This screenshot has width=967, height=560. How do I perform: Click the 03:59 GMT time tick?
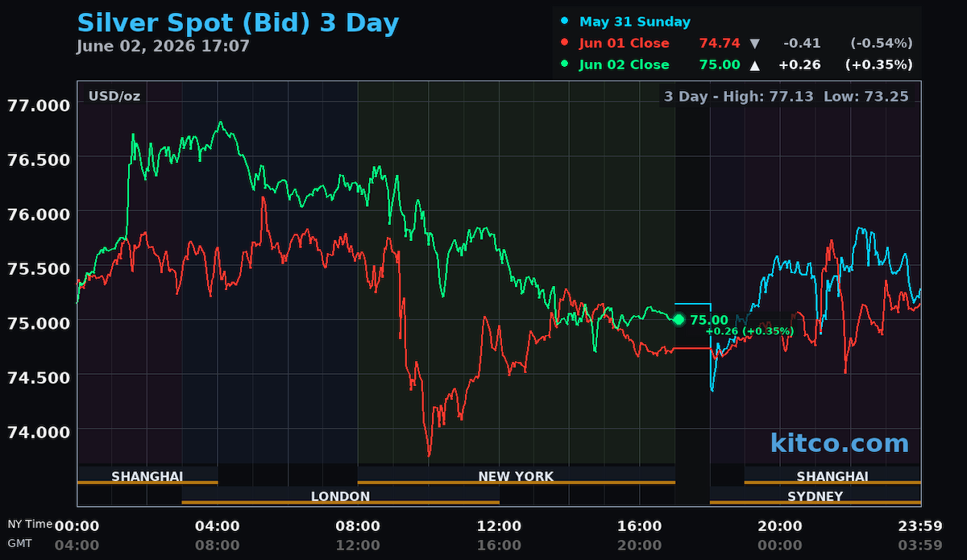pyautogui.click(x=920, y=545)
